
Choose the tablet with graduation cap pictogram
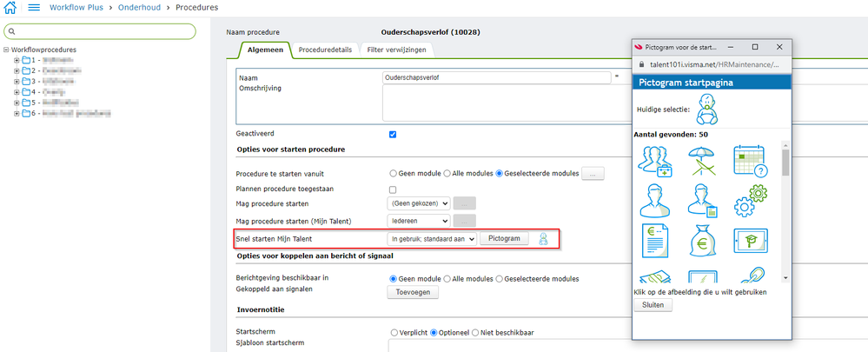tap(750, 241)
